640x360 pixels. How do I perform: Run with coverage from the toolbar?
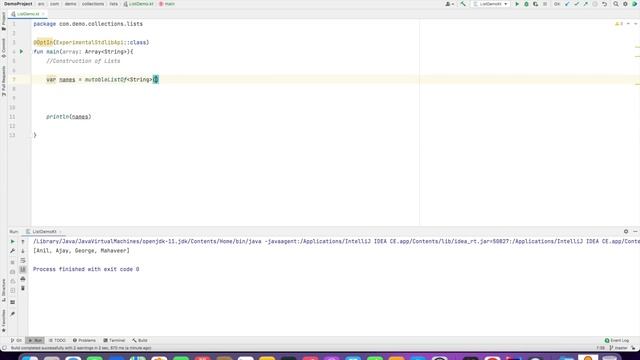tap(536, 4)
